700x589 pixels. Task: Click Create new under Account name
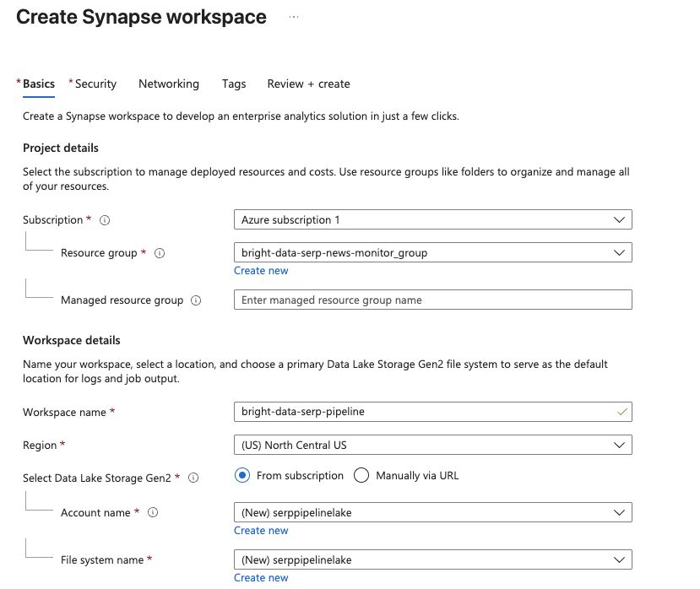pyautogui.click(x=261, y=530)
